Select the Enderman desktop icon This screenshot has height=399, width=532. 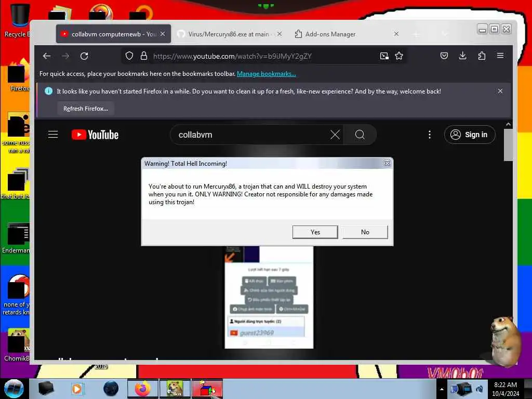coord(16,238)
